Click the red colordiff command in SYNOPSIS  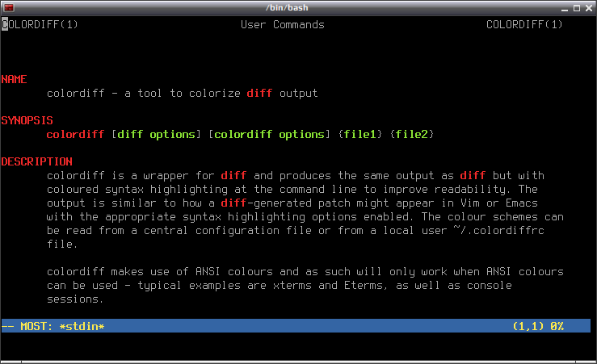point(75,134)
